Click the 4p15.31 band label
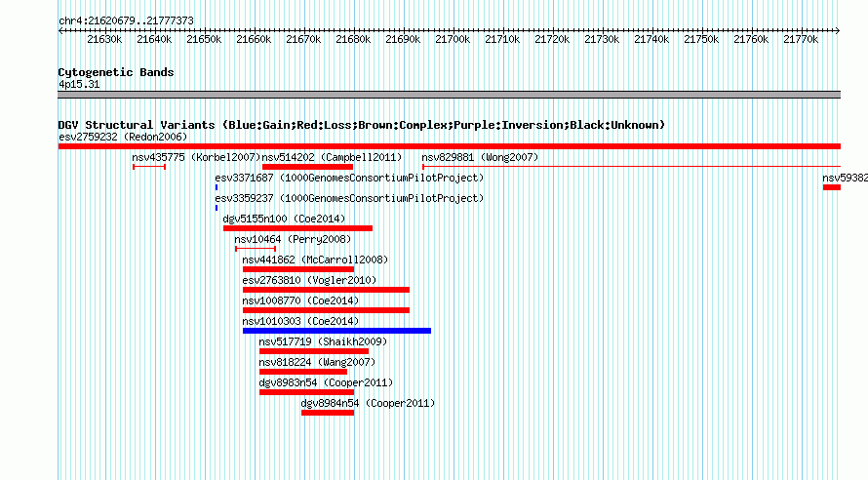The height and width of the screenshot is (480, 868). (x=79, y=84)
